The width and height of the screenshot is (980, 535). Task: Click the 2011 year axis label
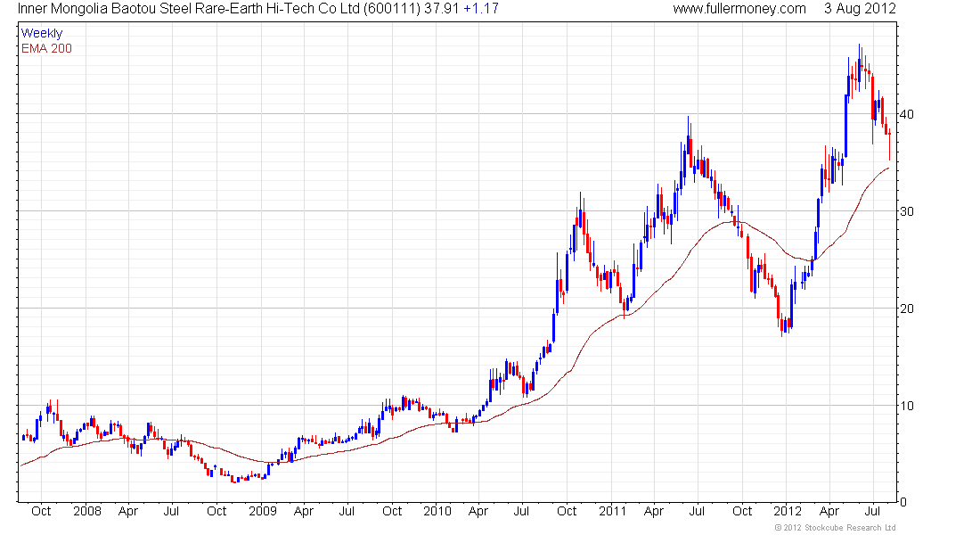[x=613, y=511]
